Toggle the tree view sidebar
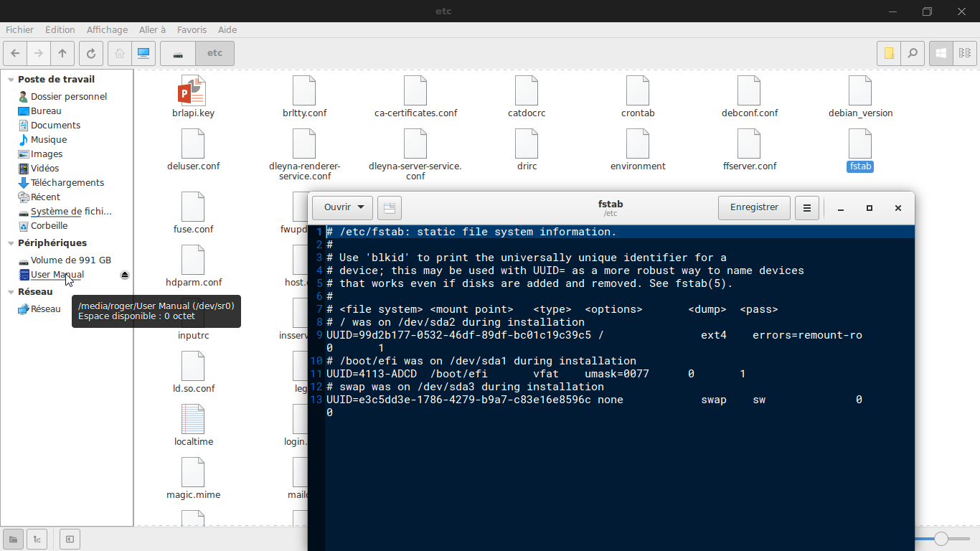 37,539
